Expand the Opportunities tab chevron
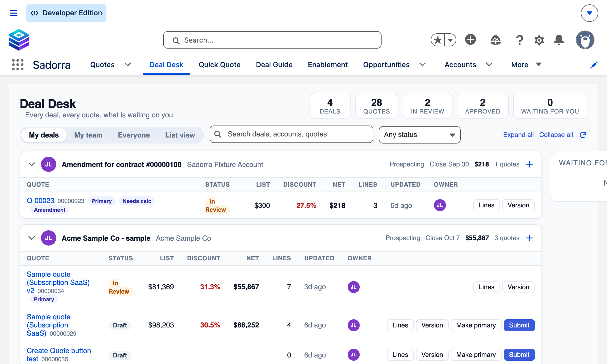The image size is (607, 364). (x=422, y=65)
